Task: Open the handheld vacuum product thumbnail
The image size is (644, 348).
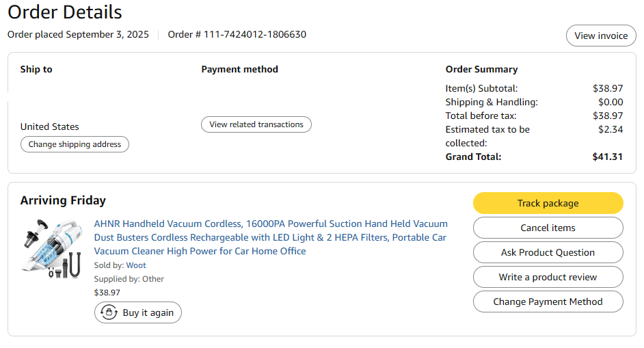Action: click(x=52, y=249)
